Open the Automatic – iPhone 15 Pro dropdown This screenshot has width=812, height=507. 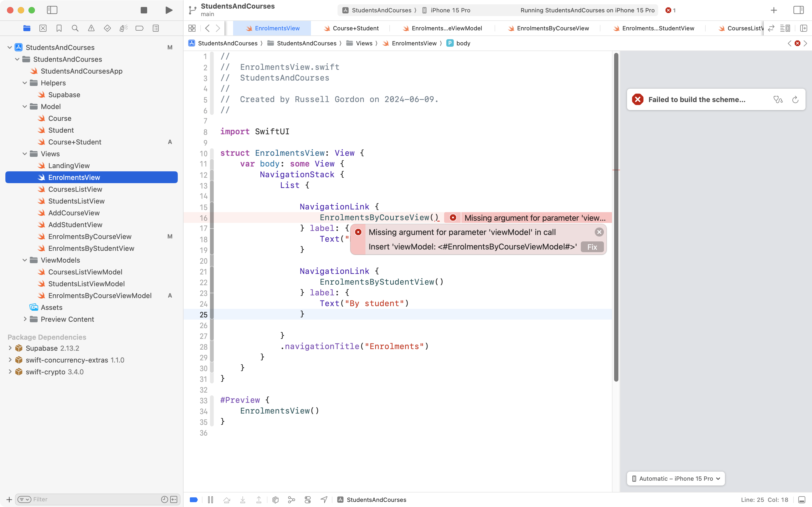pyautogui.click(x=676, y=479)
